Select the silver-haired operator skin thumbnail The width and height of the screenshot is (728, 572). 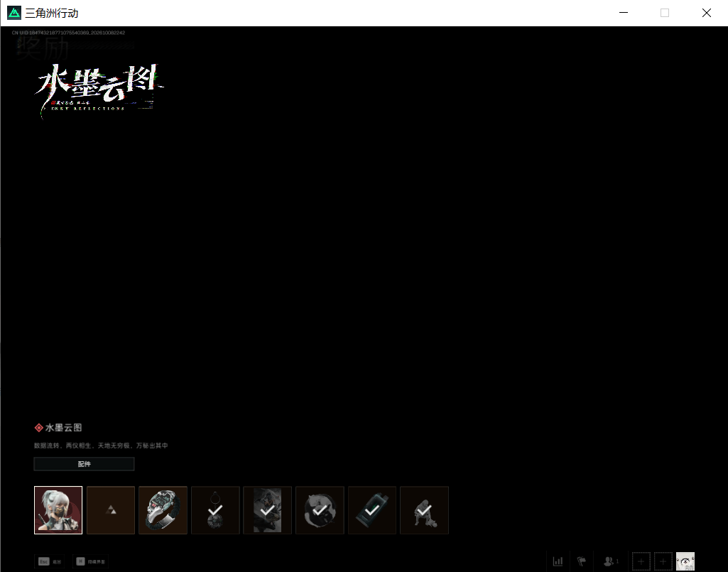click(x=58, y=510)
